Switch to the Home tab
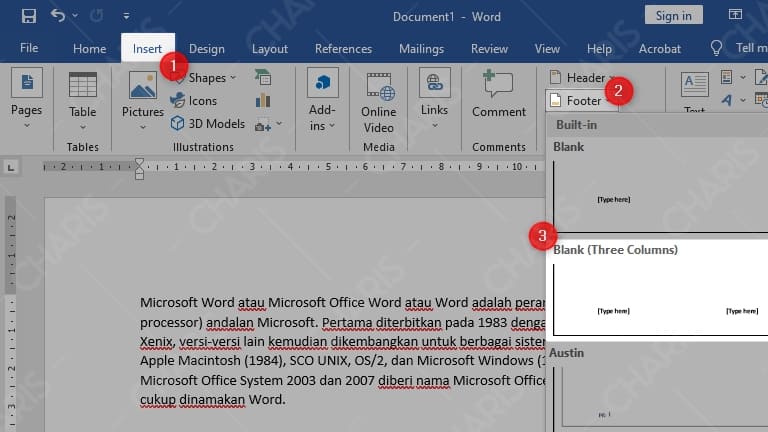This screenshot has width=768, height=432. point(89,48)
